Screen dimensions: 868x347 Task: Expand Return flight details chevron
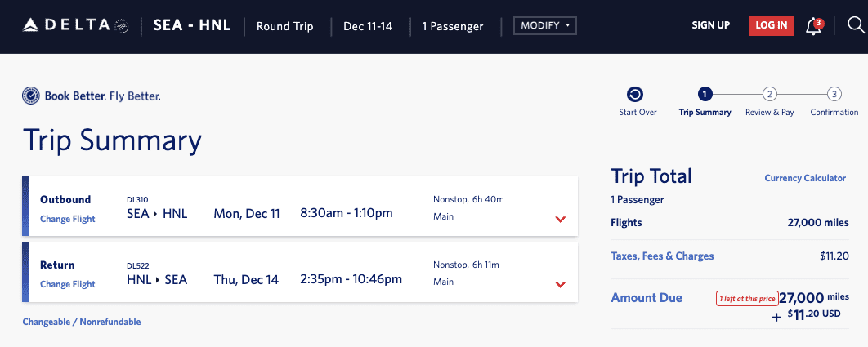(560, 284)
